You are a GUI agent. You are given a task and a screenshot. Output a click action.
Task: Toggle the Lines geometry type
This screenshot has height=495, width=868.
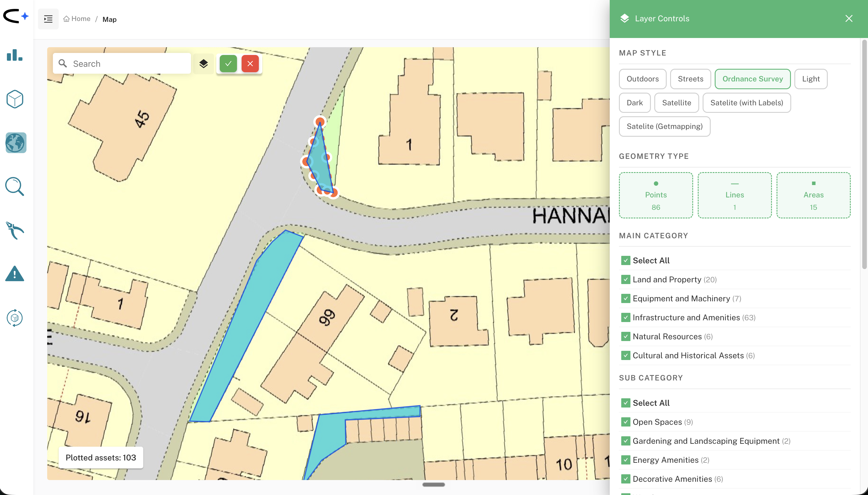tap(735, 195)
